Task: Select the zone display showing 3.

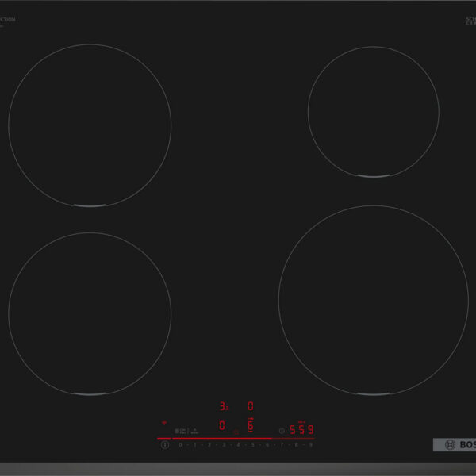Action: 223,406
